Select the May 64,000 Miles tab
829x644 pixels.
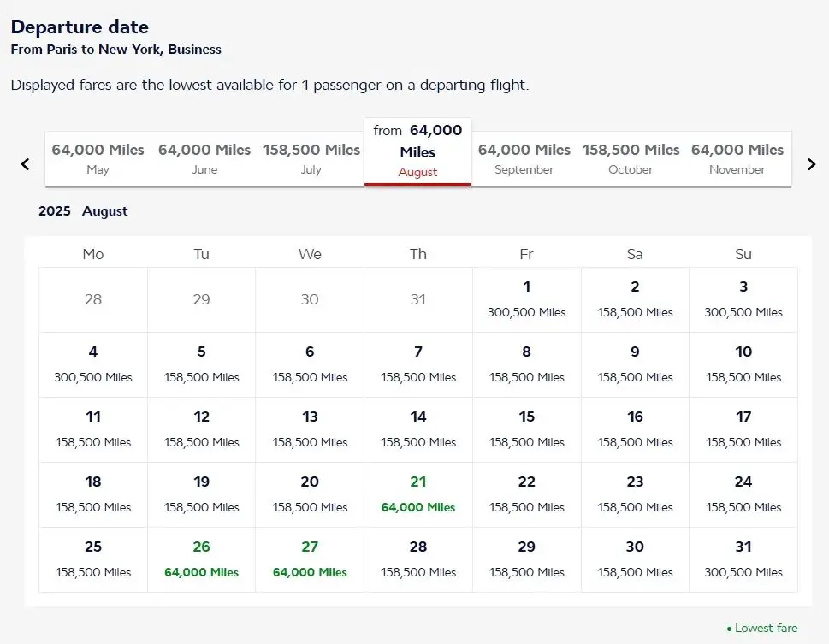(98, 158)
